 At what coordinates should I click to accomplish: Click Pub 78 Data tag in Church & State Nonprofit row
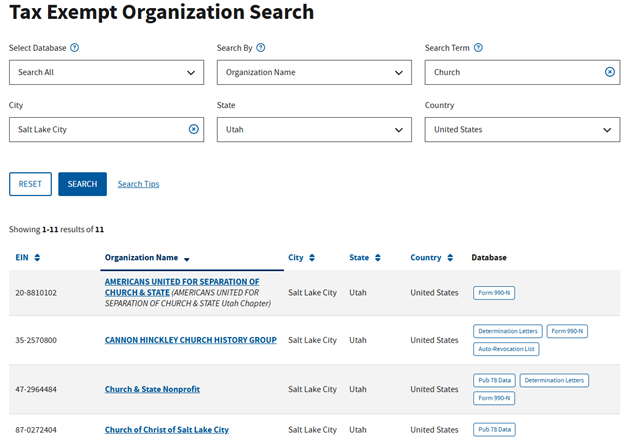(494, 381)
